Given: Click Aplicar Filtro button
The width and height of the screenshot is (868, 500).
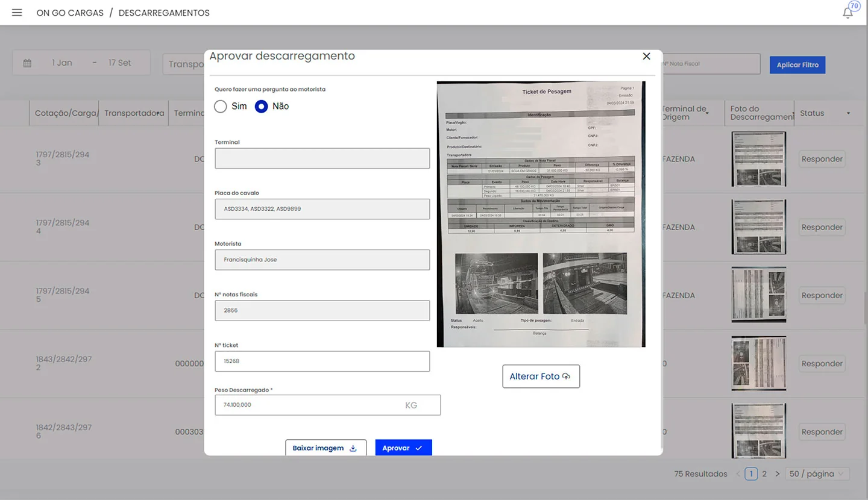Looking at the screenshot, I should [x=797, y=65].
